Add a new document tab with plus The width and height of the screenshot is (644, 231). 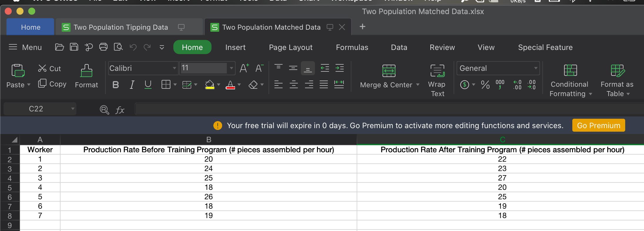click(363, 27)
